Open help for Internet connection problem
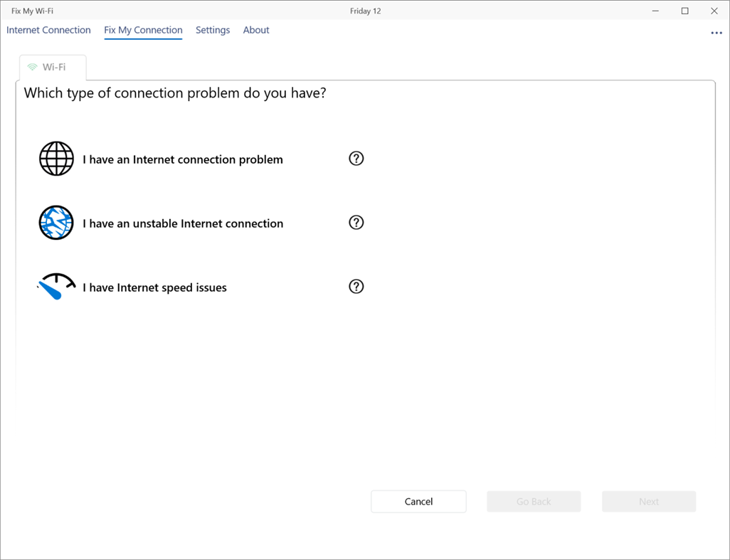The image size is (730, 560). (356, 159)
